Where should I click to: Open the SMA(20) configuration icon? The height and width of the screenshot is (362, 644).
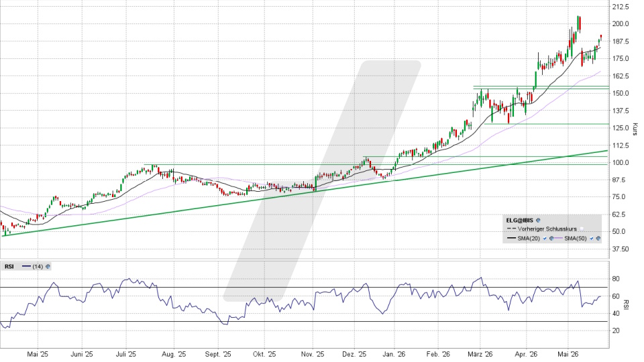[x=551, y=238]
